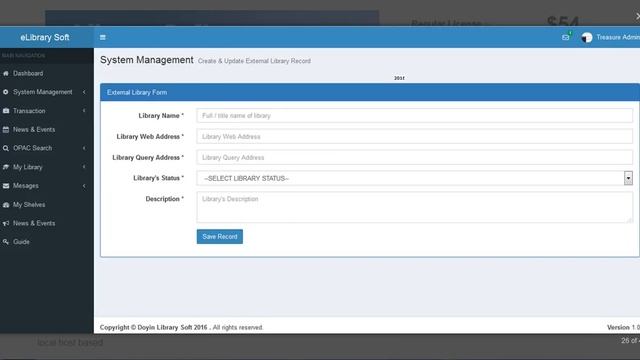
Task: Click the Mesages envelope icon
Action: pos(6,186)
